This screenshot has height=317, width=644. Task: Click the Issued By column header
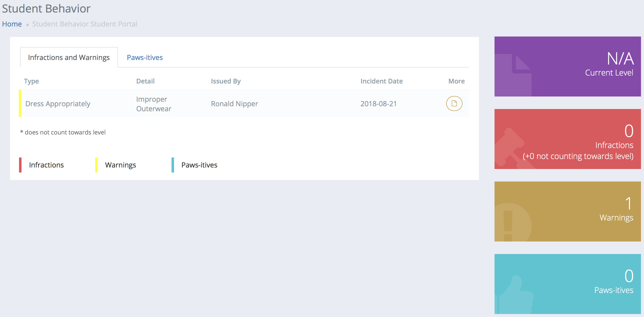pos(226,81)
